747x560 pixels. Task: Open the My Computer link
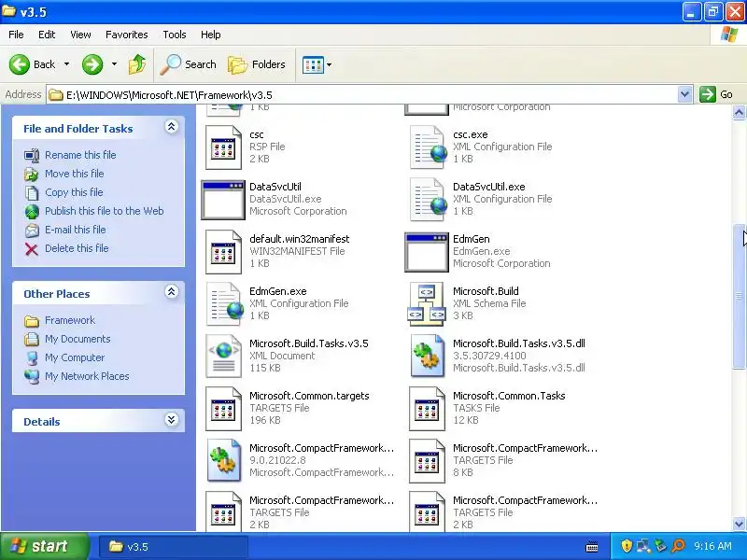coord(75,357)
